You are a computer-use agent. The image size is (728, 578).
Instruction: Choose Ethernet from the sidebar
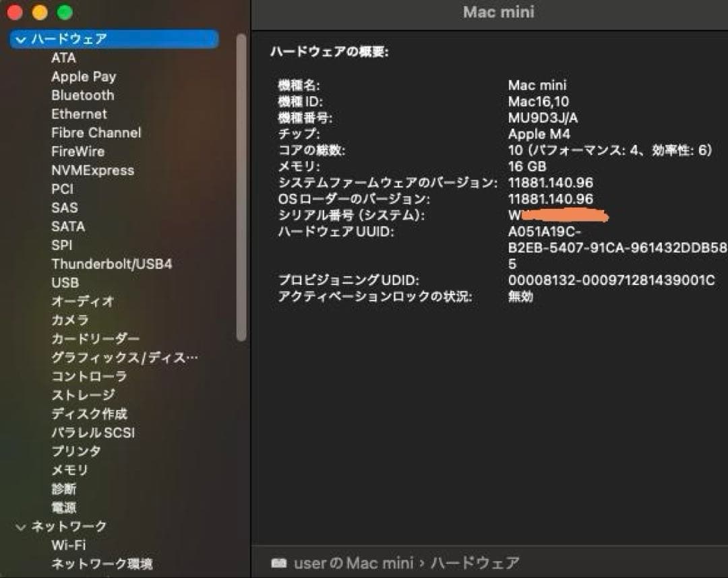(79, 114)
